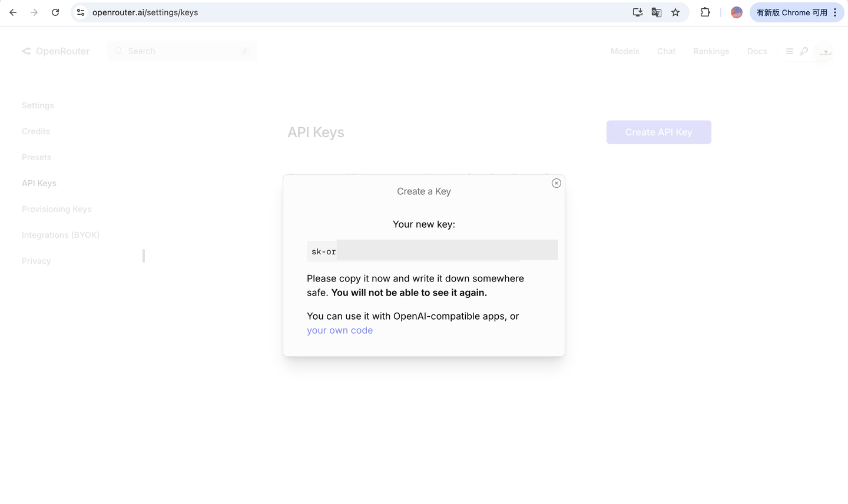Select Credits in the settings sidebar
Screen dimensions: 848x504
pyautogui.click(x=36, y=131)
